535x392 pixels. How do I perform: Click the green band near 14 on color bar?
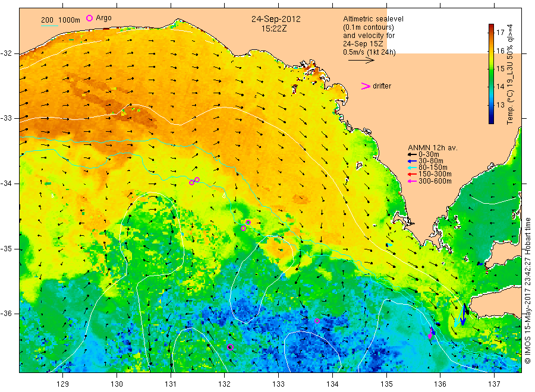pos(491,86)
